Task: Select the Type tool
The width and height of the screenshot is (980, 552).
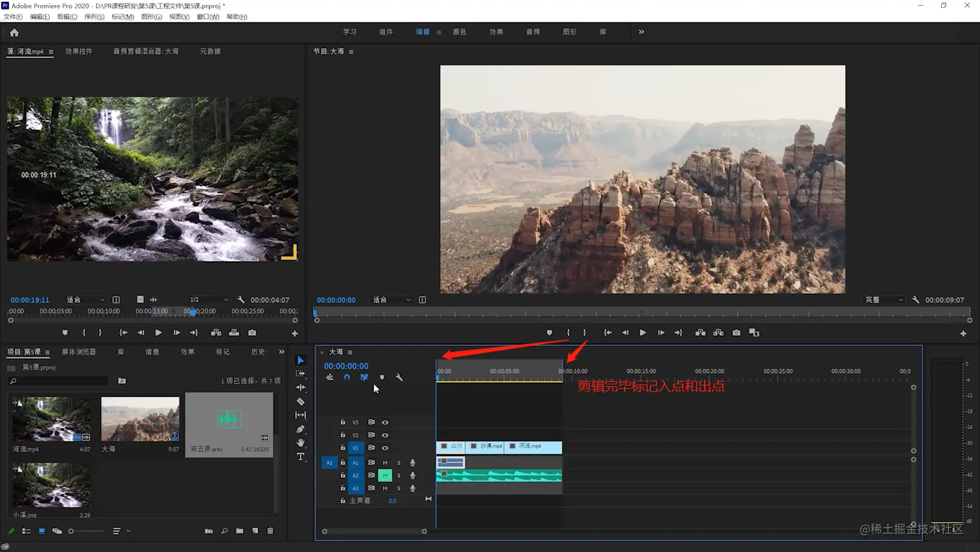Action: click(x=301, y=457)
